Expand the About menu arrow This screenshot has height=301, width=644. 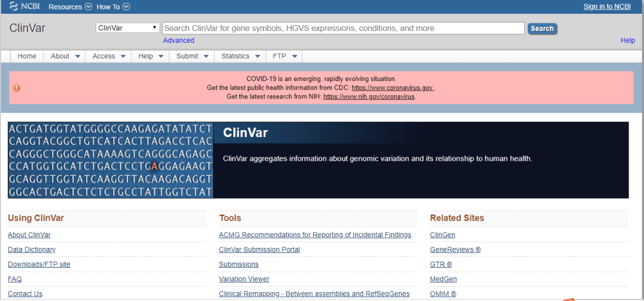[78, 57]
